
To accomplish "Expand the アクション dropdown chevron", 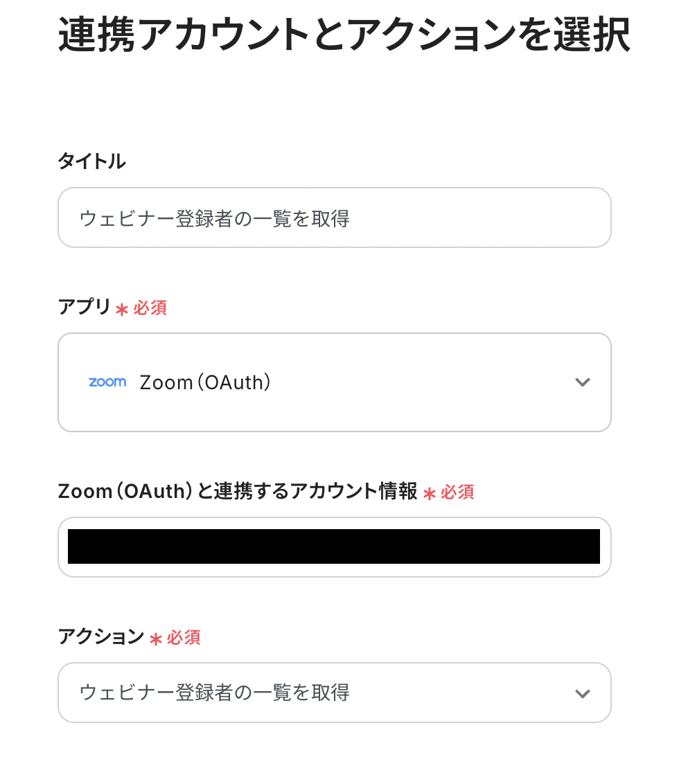I will click(x=582, y=693).
